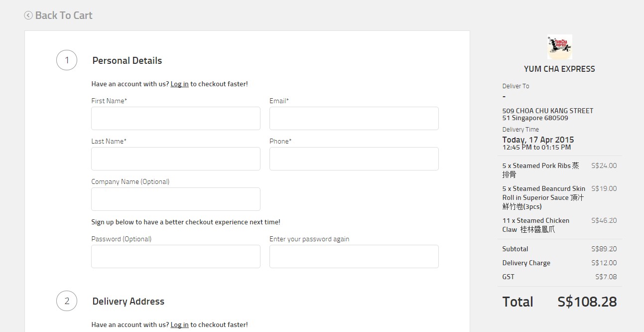Open Log in link under Personal Details
644x332 pixels.
click(x=179, y=84)
